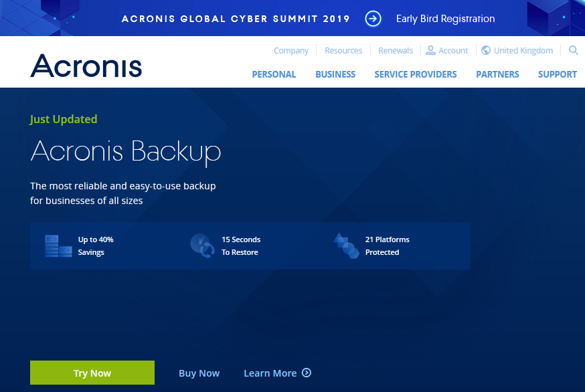Open the Personal menu
The width and height of the screenshot is (585, 392).
point(274,74)
